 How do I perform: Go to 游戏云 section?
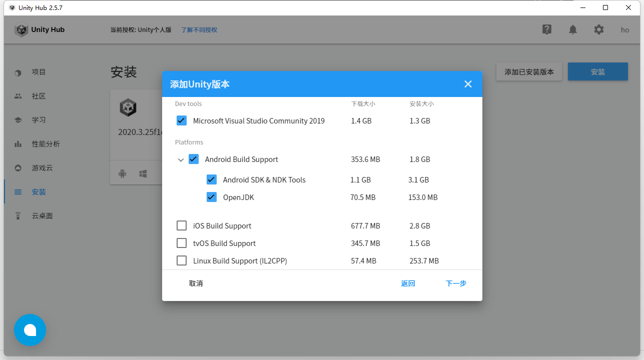(x=43, y=168)
